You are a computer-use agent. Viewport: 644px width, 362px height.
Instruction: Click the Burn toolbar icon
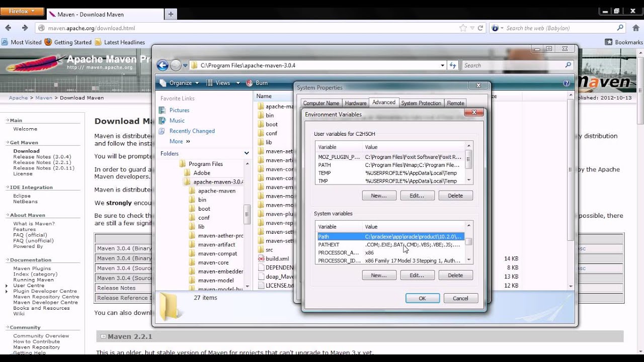257,83
